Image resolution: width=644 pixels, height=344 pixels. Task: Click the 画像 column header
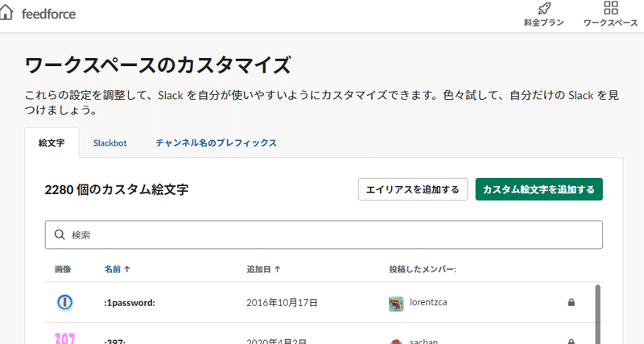pyautogui.click(x=63, y=269)
